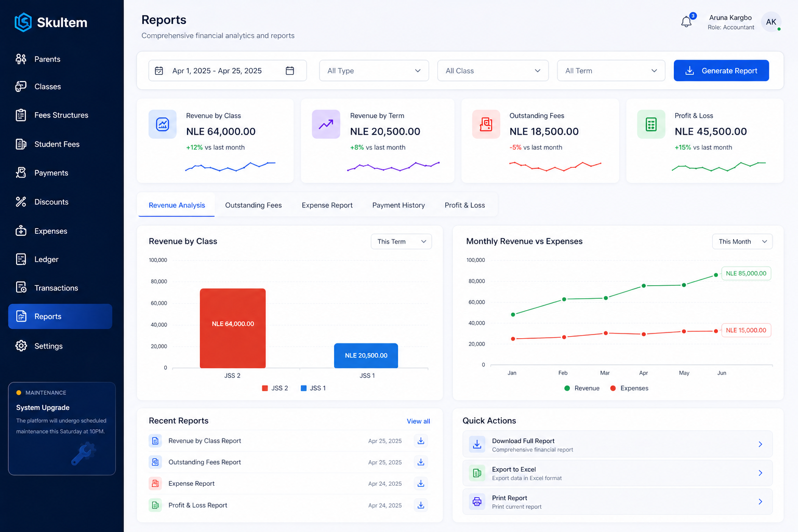Expand the Download Full Report chevron

(x=760, y=444)
